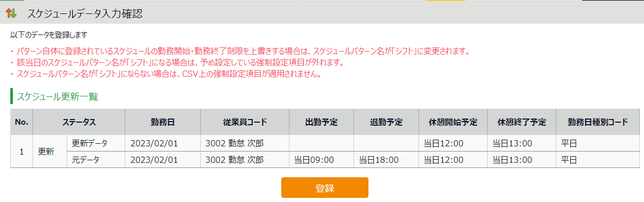
Task: Click the 更新 status cell
Action: [50, 152]
